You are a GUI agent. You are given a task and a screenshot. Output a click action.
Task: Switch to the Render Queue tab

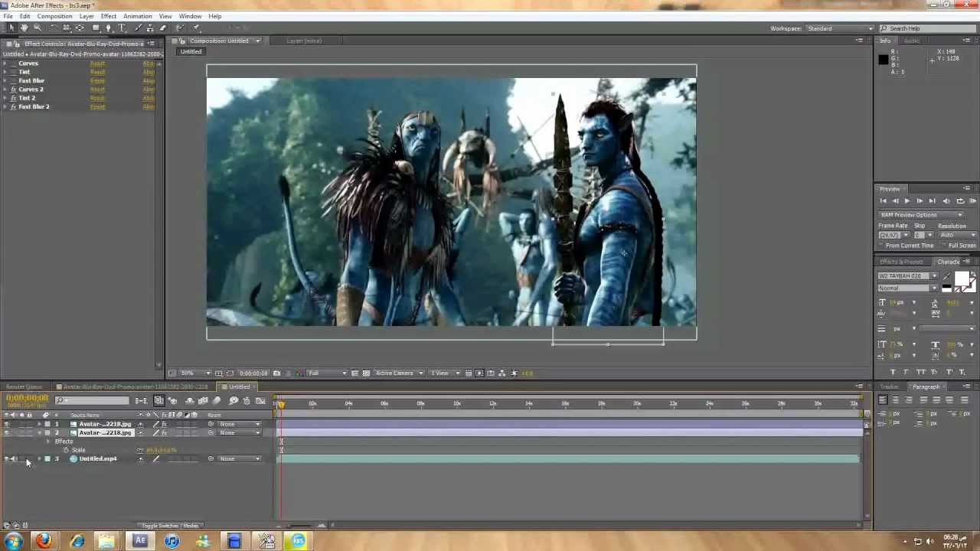point(24,387)
